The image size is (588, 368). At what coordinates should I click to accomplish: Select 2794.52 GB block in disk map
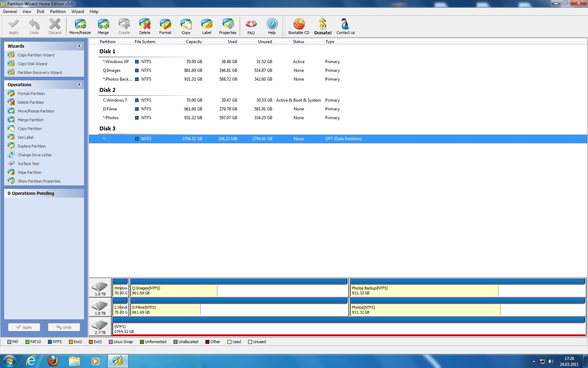pyautogui.click(x=349, y=326)
